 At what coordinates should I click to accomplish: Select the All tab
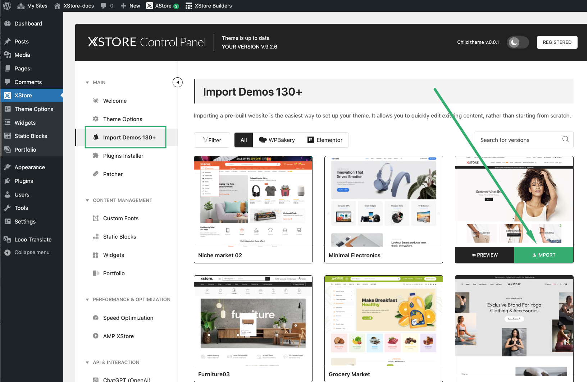[243, 140]
